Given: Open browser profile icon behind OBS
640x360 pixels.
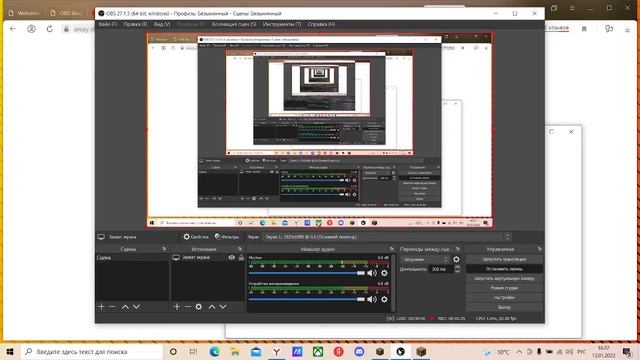Looking at the screenshot, I should point(31,29).
